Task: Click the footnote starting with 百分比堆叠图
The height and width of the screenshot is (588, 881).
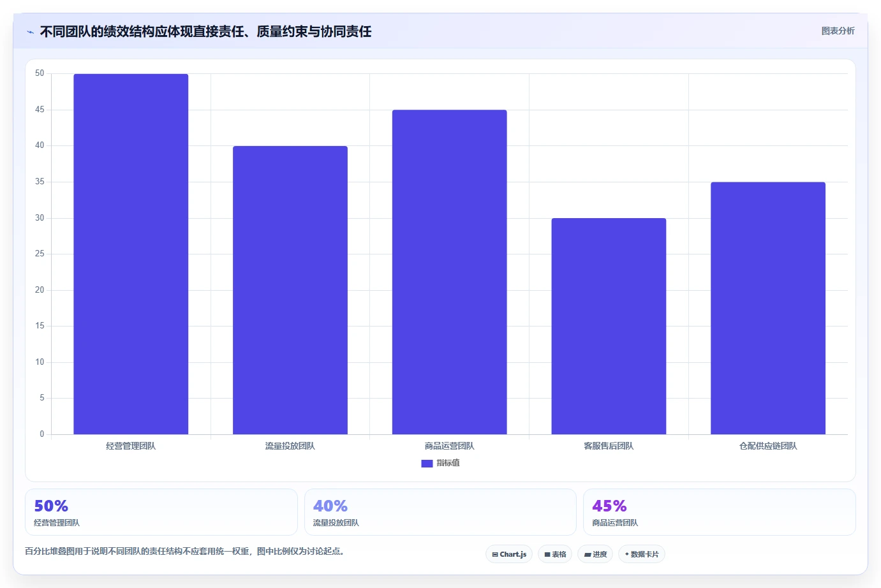Action: (184, 551)
